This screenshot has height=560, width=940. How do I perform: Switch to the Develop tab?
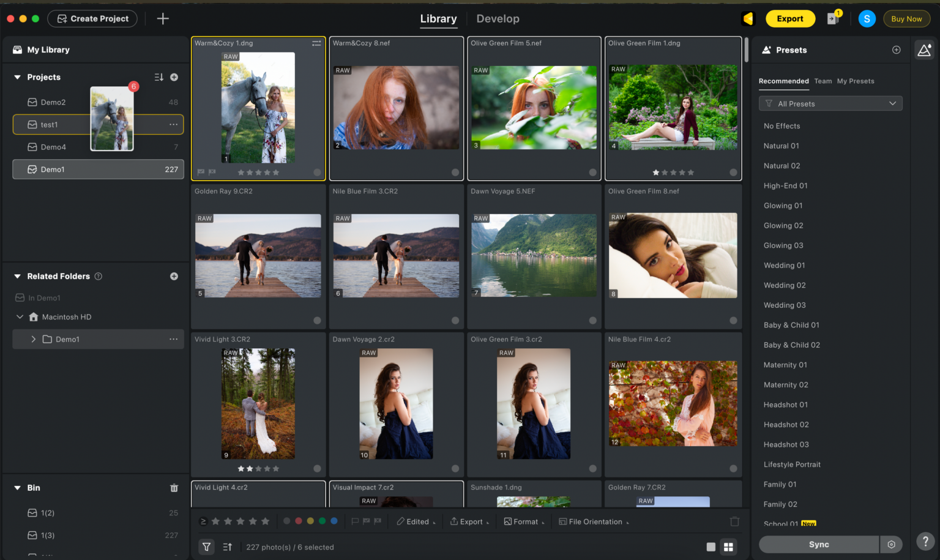[498, 19]
